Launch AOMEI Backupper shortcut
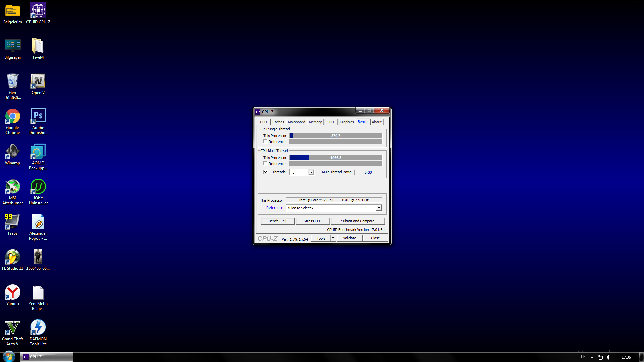The width and height of the screenshot is (644, 362). pos(38,157)
